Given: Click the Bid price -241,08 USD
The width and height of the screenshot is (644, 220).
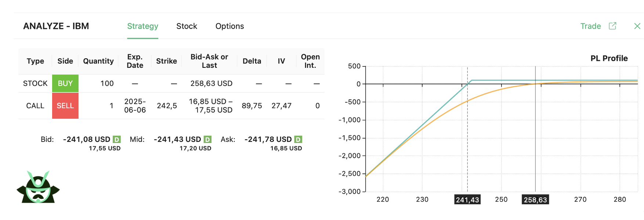Looking at the screenshot, I should click(x=87, y=139).
